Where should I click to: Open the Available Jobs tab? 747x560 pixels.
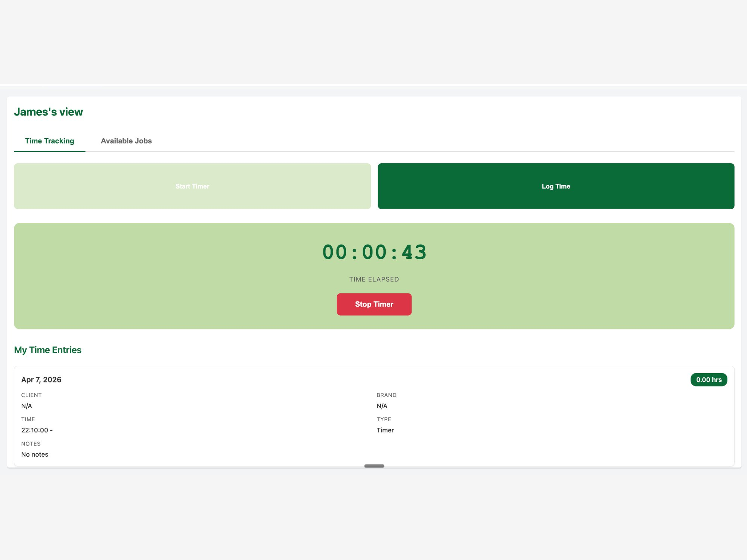126,141
